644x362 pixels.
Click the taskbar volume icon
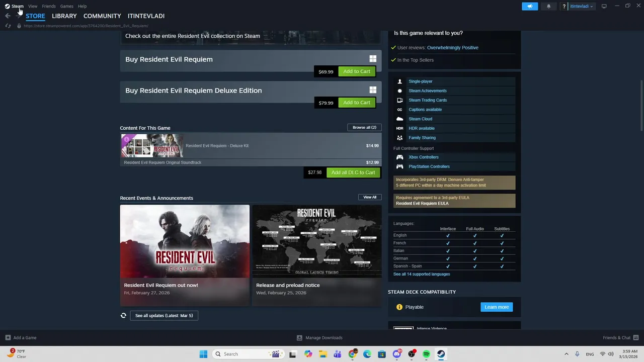(611, 354)
